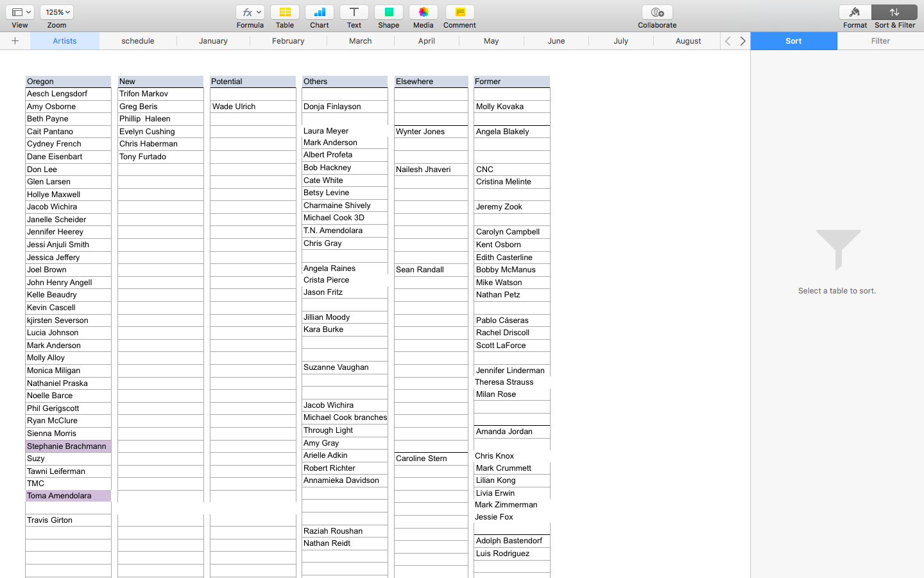Image resolution: width=924 pixels, height=578 pixels.
Task: Select the Travis Girton cell
Action: click(68, 520)
